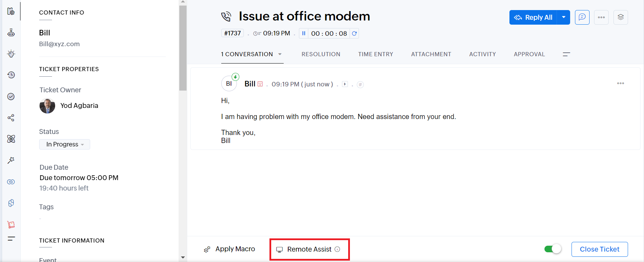Open the In Progress status dropdown
Viewport: 644px width, 262px height.
click(65, 144)
